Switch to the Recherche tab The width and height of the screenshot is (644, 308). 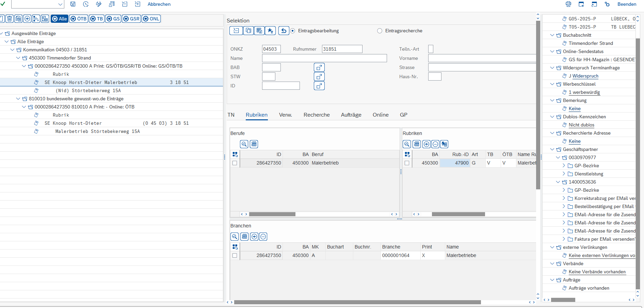pyautogui.click(x=317, y=115)
